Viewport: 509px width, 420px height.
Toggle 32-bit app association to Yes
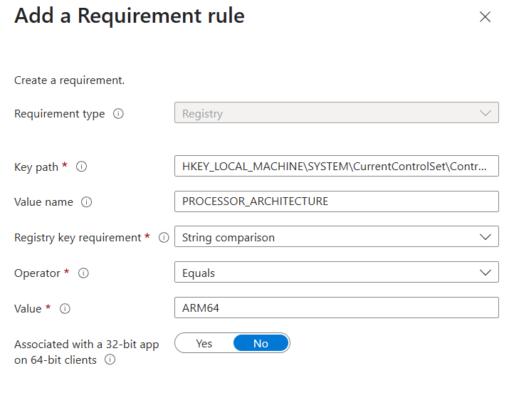204,343
